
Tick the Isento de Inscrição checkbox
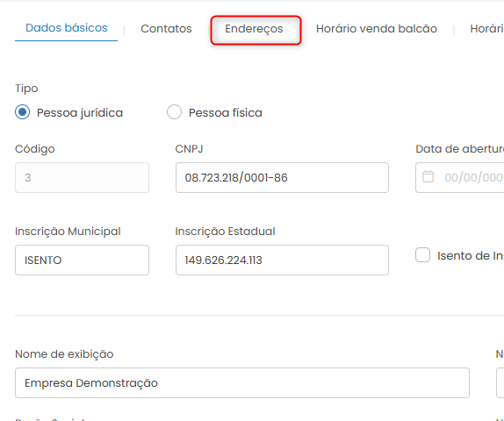tap(422, 255)
